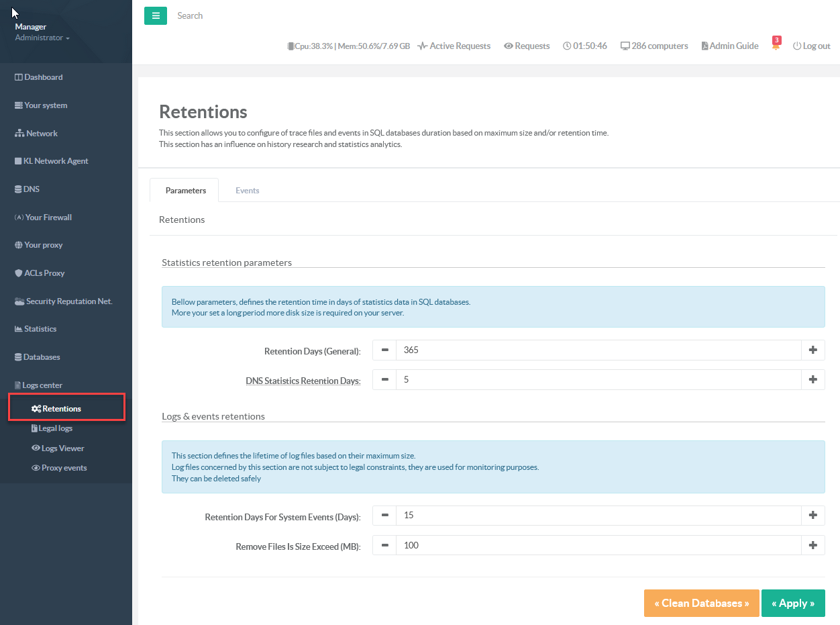
Task: Expand the Administrator user dropdown
Action: coord(42,38)
